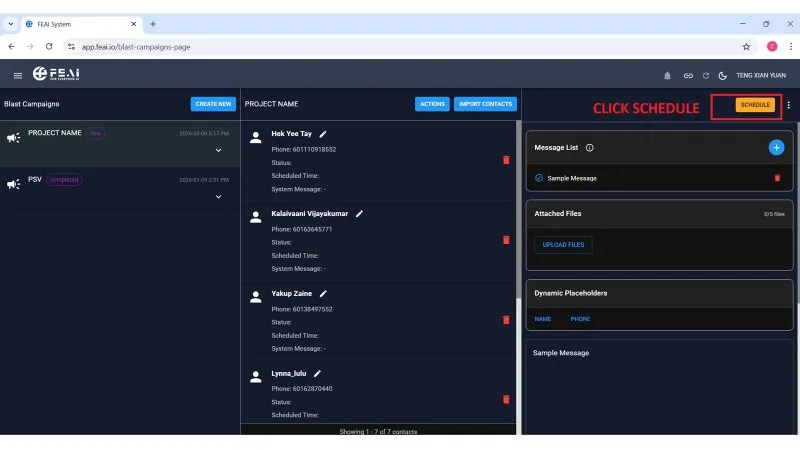
Task: Edit contact Hek Yee Tay
Action: click(x=322, y=134)
